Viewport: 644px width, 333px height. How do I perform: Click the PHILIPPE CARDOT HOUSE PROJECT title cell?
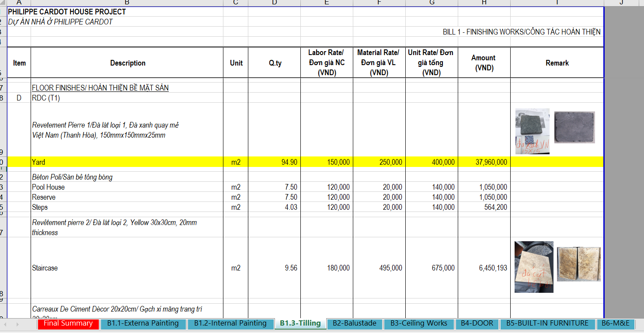click(67, 12)
